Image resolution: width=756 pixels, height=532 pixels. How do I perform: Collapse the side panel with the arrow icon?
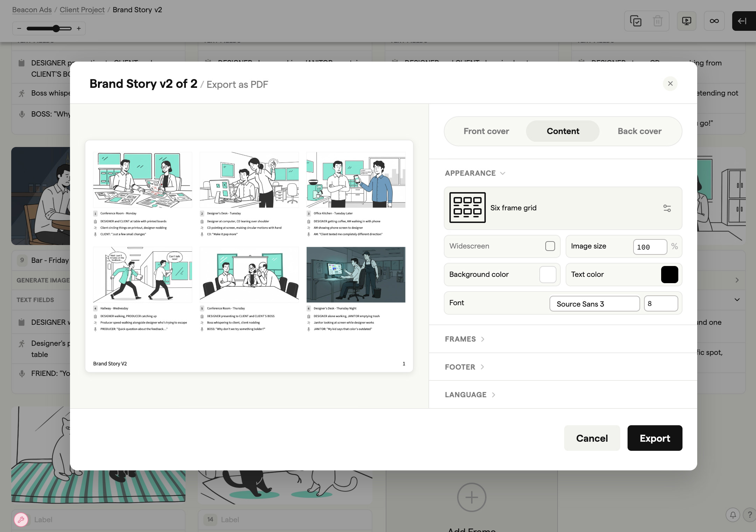pyautogui.click(x=743, y=21)
